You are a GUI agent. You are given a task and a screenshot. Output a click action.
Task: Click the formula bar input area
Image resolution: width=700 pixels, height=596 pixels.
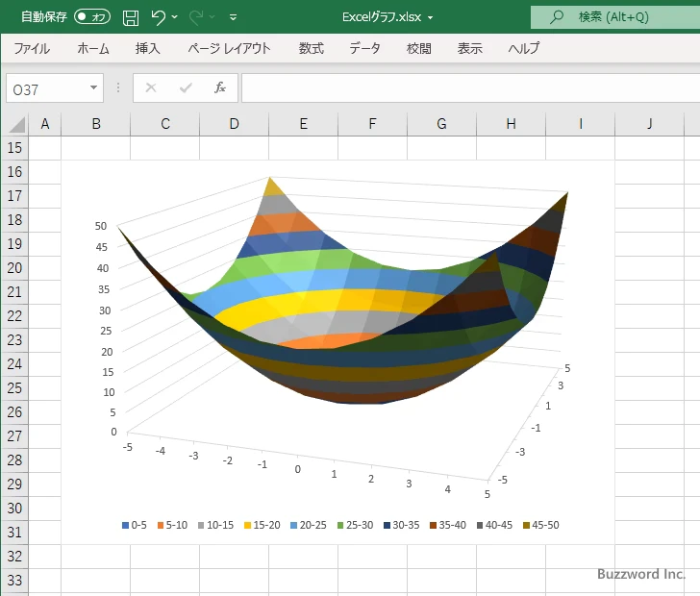pyautogui.click(x=470, y=88)
